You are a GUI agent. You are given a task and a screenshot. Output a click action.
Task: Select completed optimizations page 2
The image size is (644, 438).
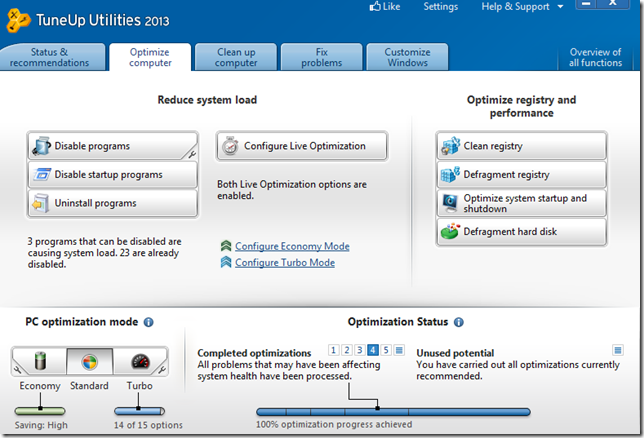click(346, 350)
